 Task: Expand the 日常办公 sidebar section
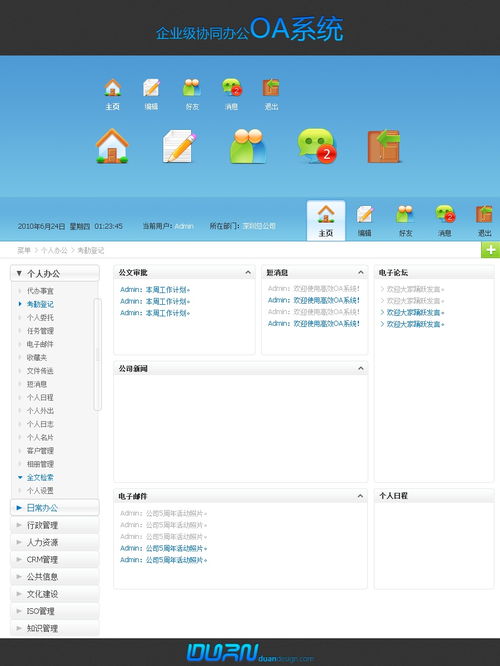click(x=55, y=508)
